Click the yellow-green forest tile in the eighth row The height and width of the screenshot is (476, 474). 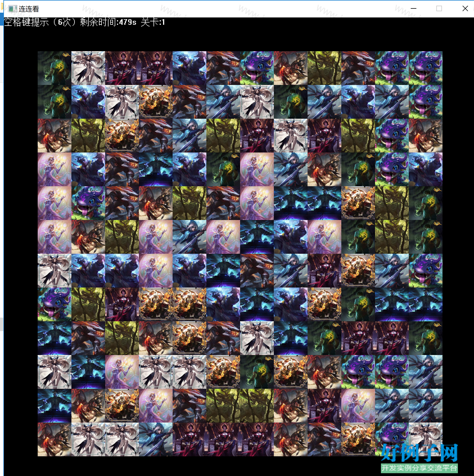[x=88, y=304]
